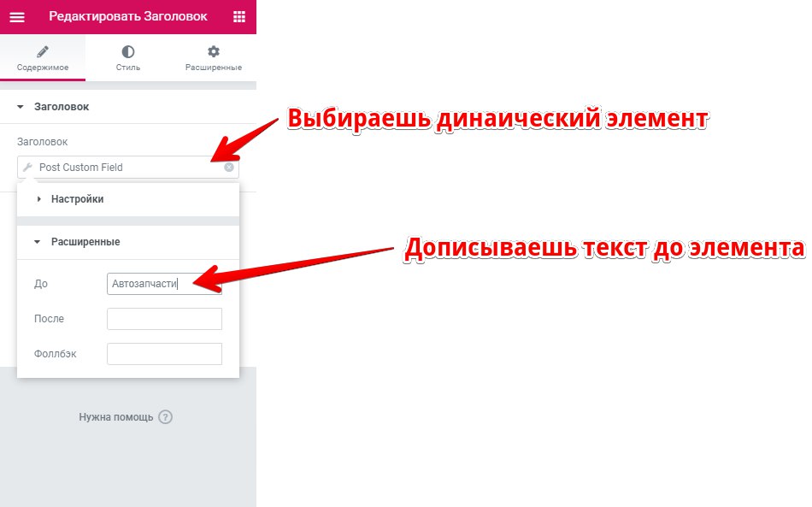
Task: Collapse the Заголовок section
Action: pos(128,107)
